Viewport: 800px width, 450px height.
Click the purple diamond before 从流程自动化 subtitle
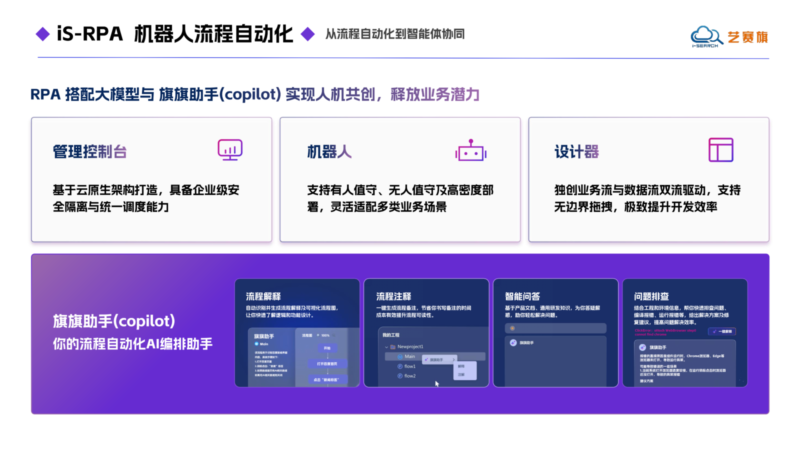coord(308,34)
